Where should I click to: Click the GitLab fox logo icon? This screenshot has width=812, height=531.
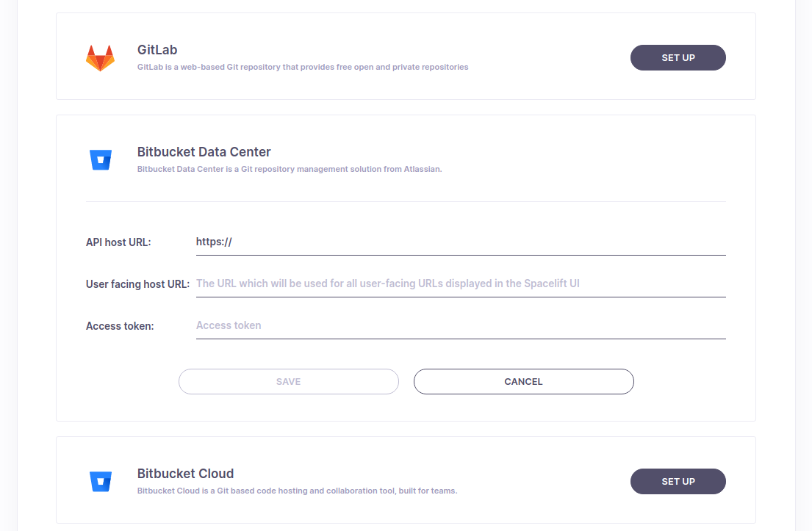100,58
